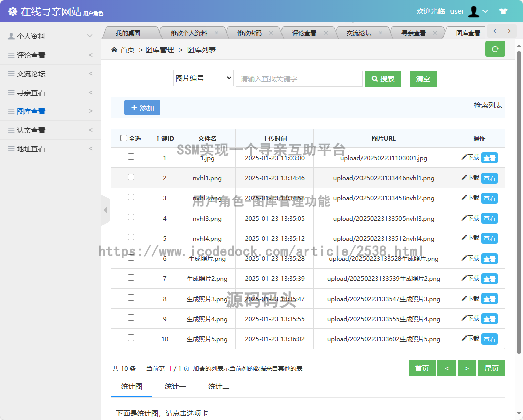Toggle the 全选 select-all checkbox

click(x=124, y=138)
